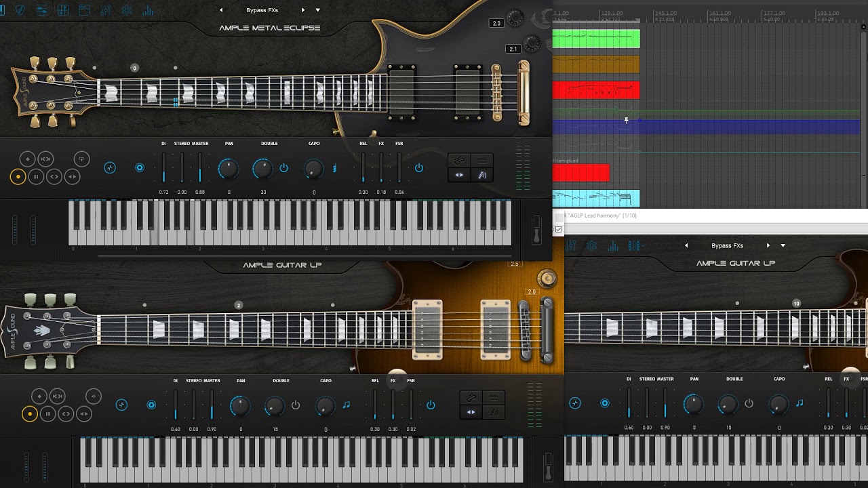This screenshot has height=488, width=868.
Task: Click the blue concentric-ring icon in left Guitar LP
Action: pos(151,405)
